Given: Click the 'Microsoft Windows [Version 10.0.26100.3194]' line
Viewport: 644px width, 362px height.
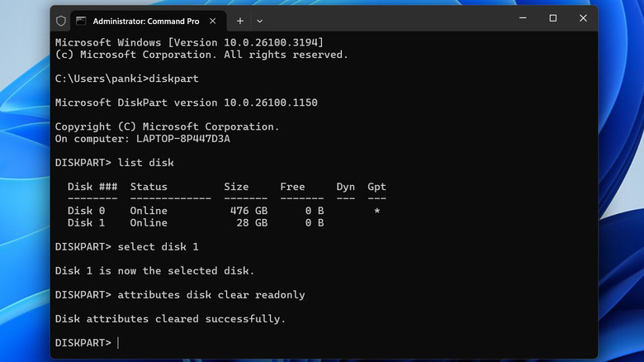Looking at the screenshot, I should tap(189, 42).
